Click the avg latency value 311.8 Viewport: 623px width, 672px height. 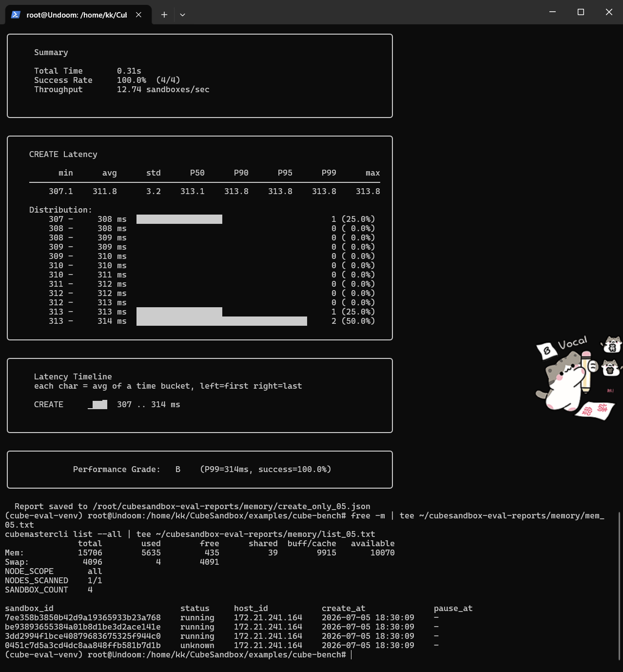pyautogui.click(x=105, y=191)
